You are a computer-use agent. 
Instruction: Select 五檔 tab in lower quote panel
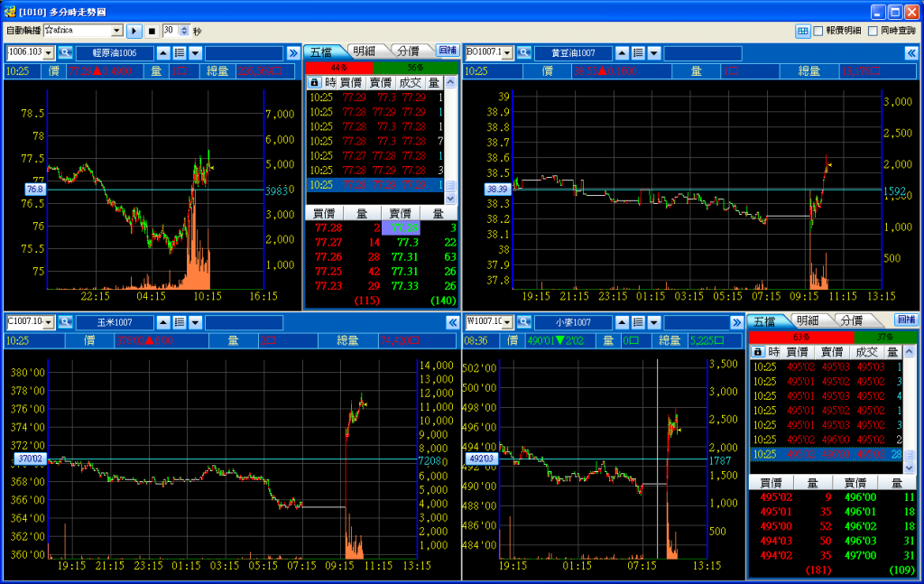coord(764,321)
